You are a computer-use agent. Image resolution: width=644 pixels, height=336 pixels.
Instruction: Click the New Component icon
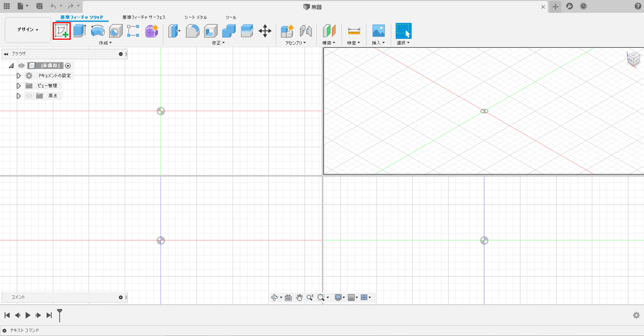tap(287, 31)
